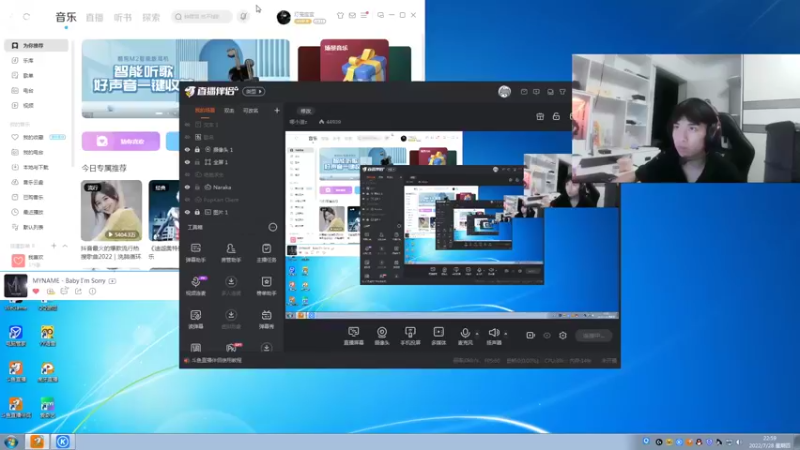800x450 pixels.
Task: Open the 房管助手 tool icon
Action: [231, 253]
